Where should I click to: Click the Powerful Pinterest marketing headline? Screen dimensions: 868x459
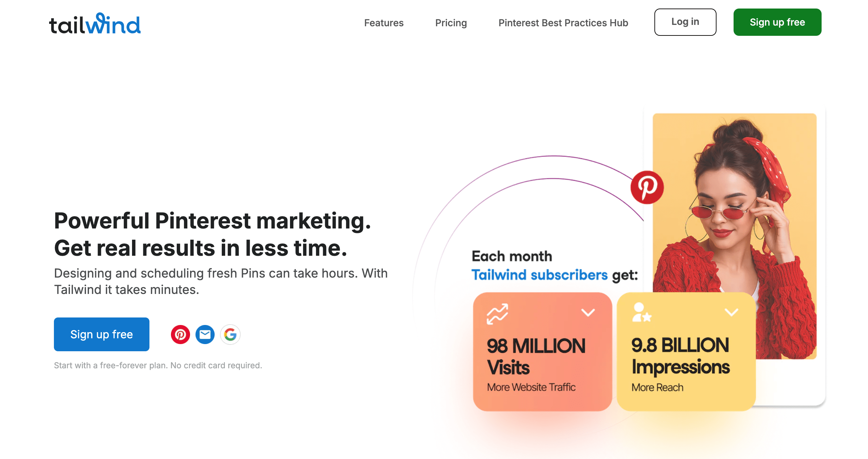[212, 221]
